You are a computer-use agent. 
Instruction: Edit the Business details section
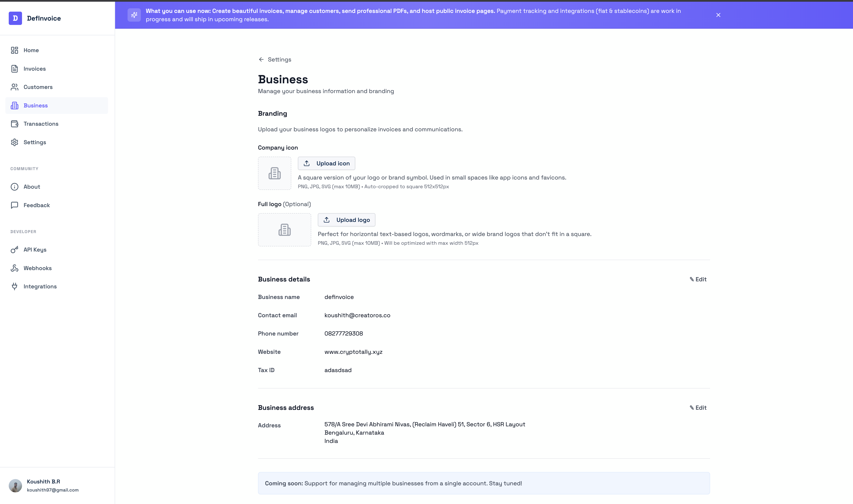click(x=697, y=279)
